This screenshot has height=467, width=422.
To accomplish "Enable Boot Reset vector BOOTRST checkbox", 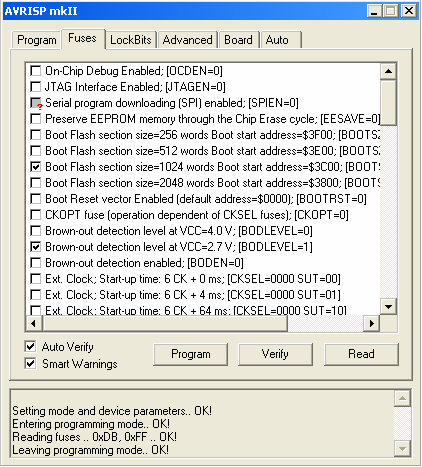I will tap(36, 199).
